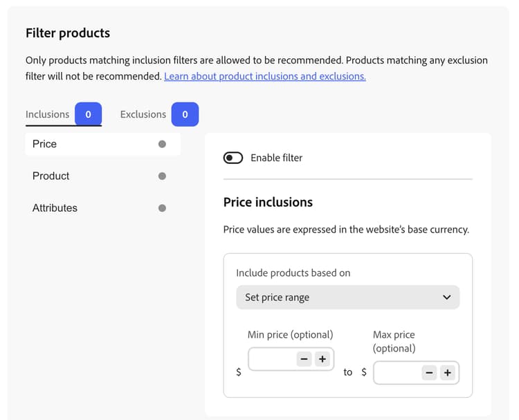The height and width of the screenshot is (420, 519).
Task: Click the dropdown chevron next to Set price range
Action: pyautogui.click(x=446, y=298)
